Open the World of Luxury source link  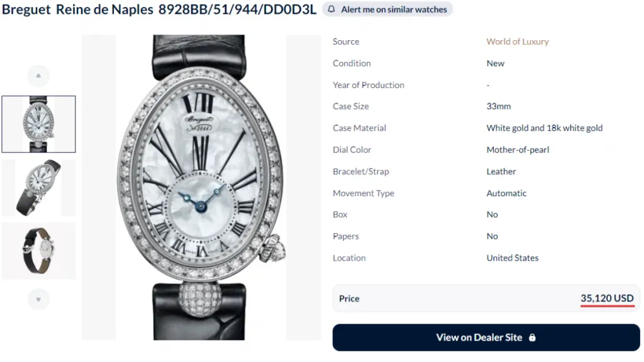(x=518, y=41)
